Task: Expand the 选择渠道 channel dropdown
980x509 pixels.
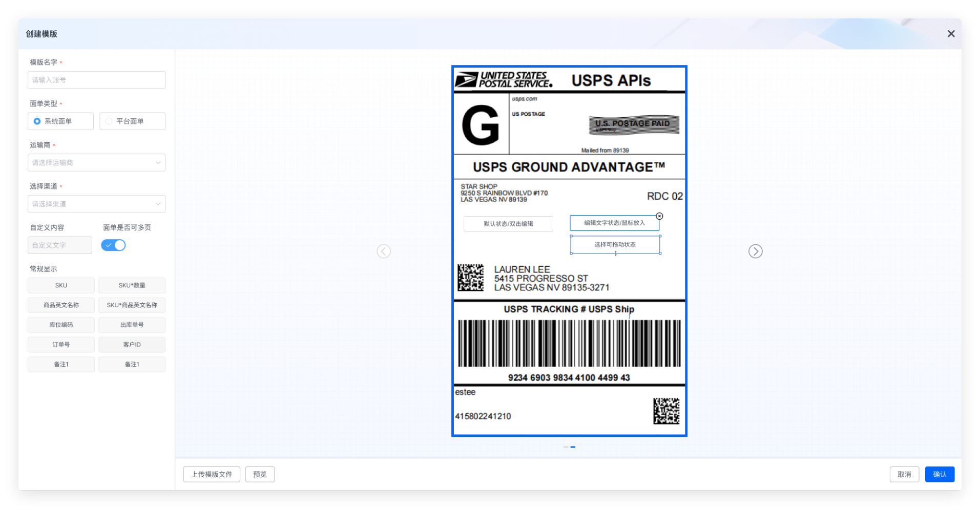Action: (96, 204)
